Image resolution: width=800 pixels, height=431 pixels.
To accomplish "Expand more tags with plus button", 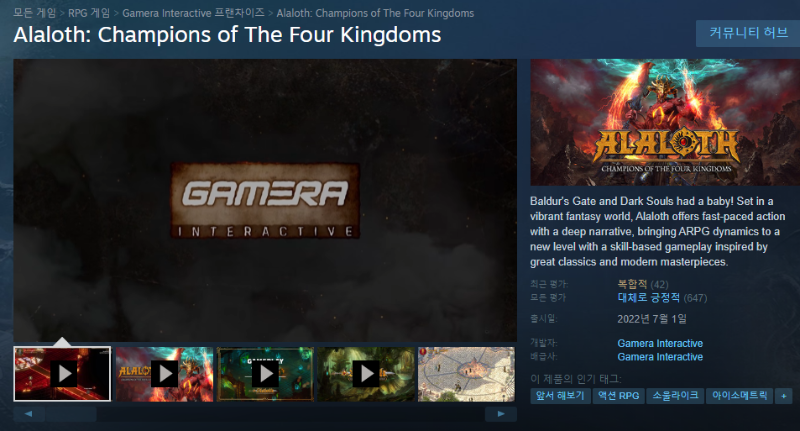I will 784,396.
